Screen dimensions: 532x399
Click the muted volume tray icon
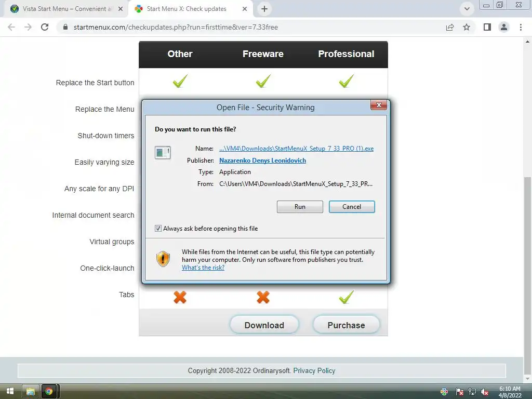pos(485,392)
